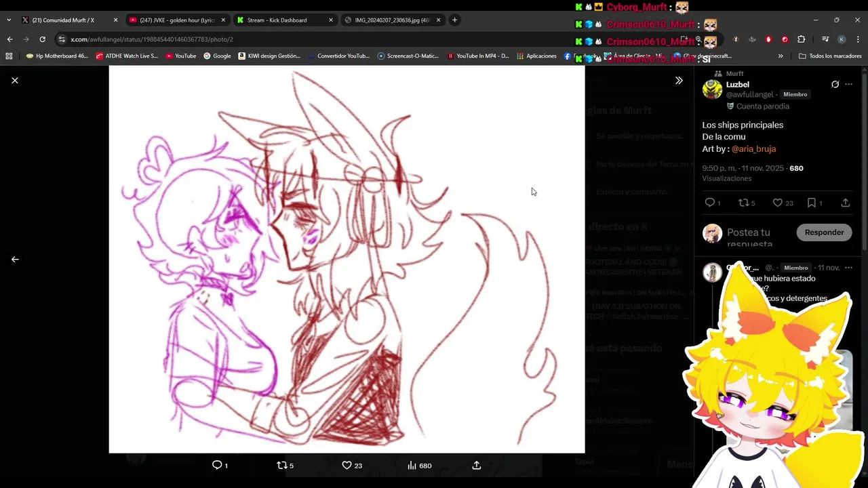
Task: Like the post via the side panel heart
Action: 778,203
